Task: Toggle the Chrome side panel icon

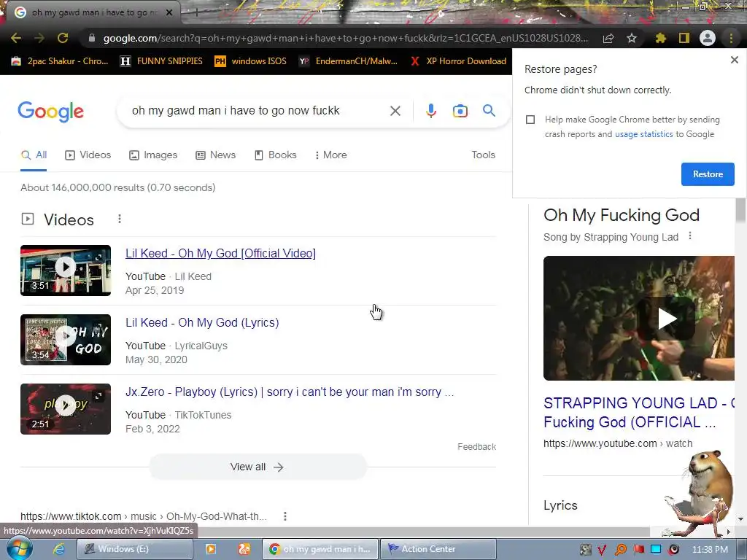Action: click(x=684, y=38)
